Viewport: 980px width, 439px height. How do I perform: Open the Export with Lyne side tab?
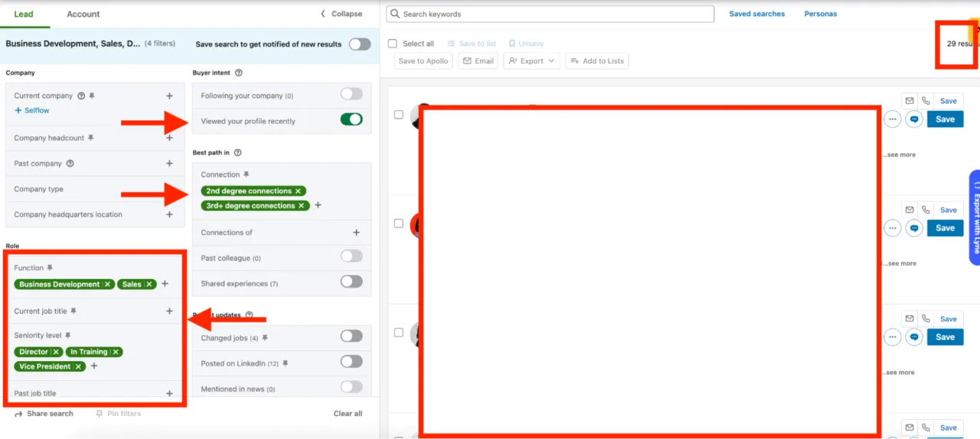pyautogui.click(x=975, y=217)
